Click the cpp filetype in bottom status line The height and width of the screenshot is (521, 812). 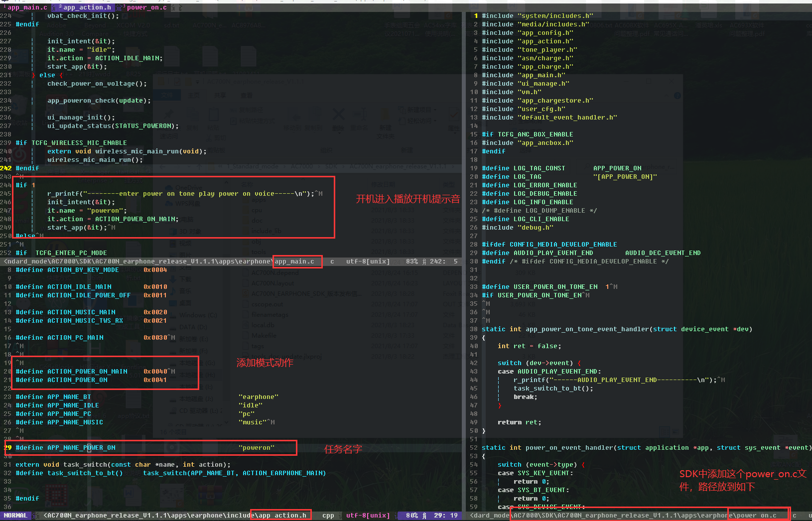pyautogui.click(x=328, y=516)
